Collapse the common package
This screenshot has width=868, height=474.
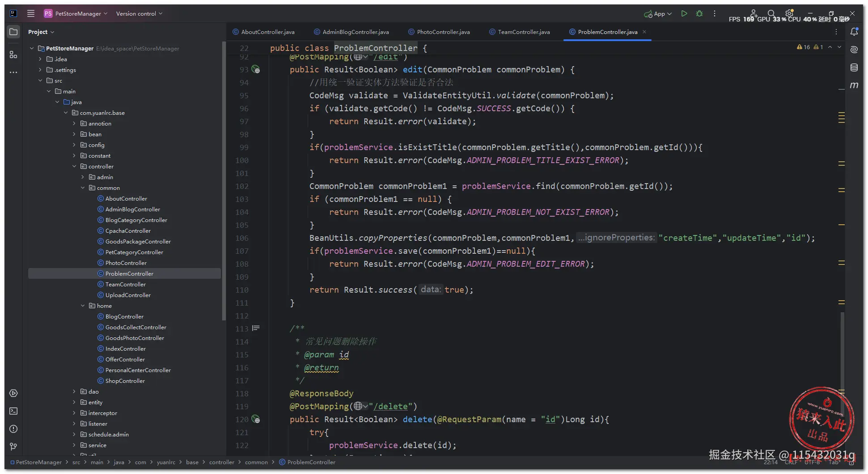pyautogui.click(x=83, y=188)
